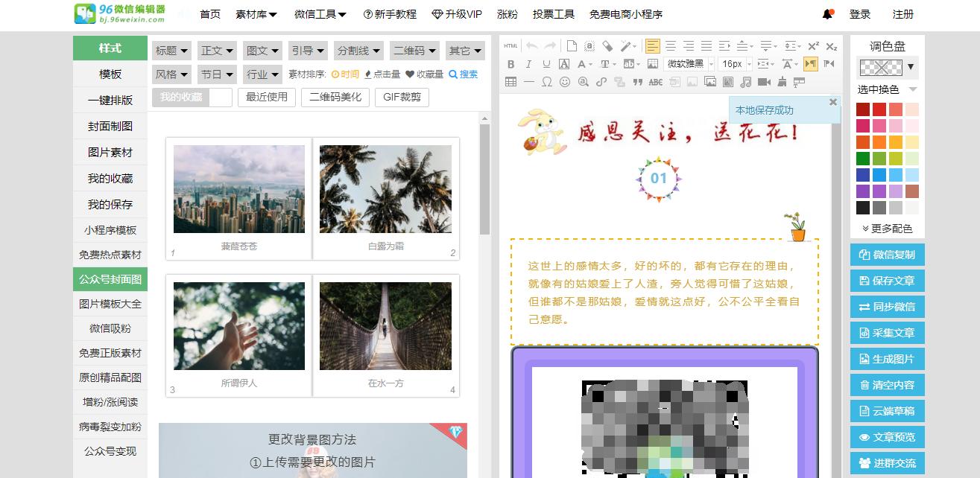Toggle bold formatting in the editor
This screenshot has width=980, height=478.
[510, 65]
